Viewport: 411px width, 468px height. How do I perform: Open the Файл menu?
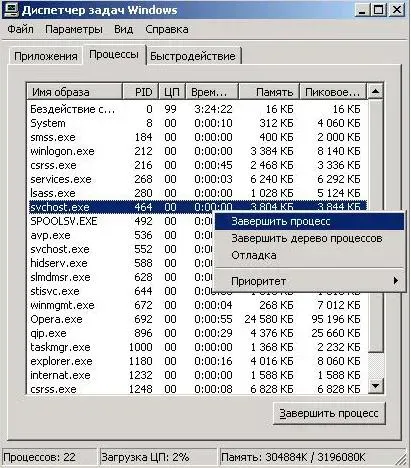tap(20, 29)
